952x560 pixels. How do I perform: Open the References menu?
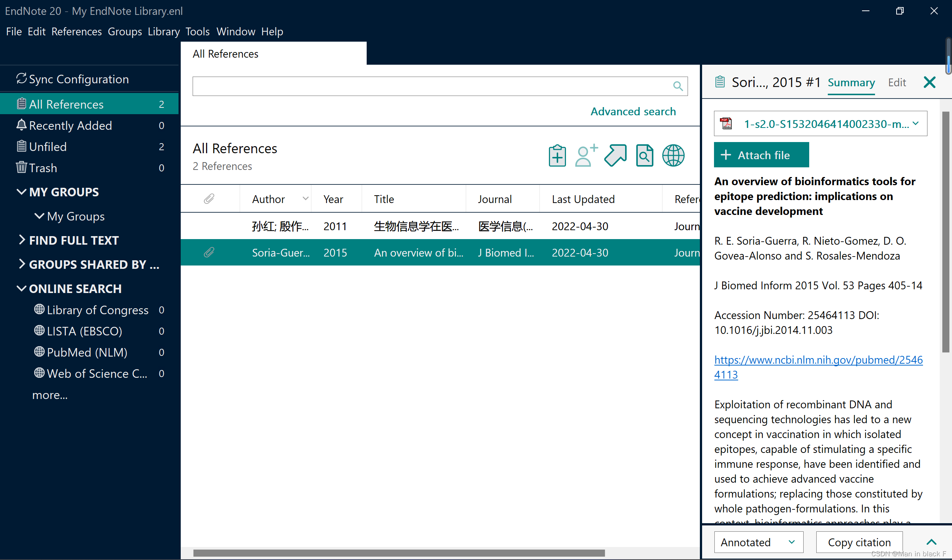click(x=77, y=31)
